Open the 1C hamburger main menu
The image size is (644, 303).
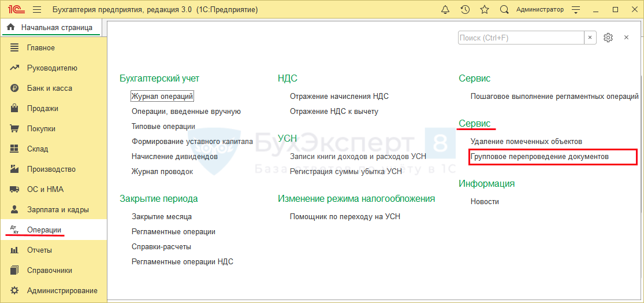point(37,10)
